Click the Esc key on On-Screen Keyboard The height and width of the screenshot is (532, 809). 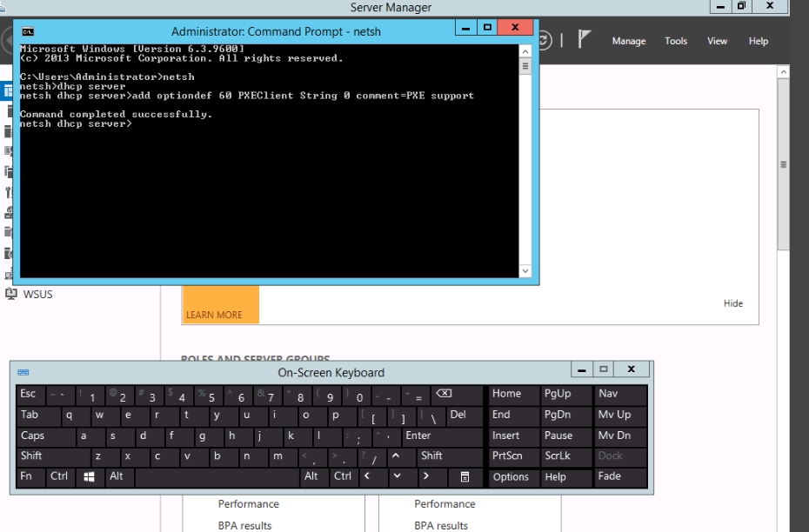pos(30,395)
